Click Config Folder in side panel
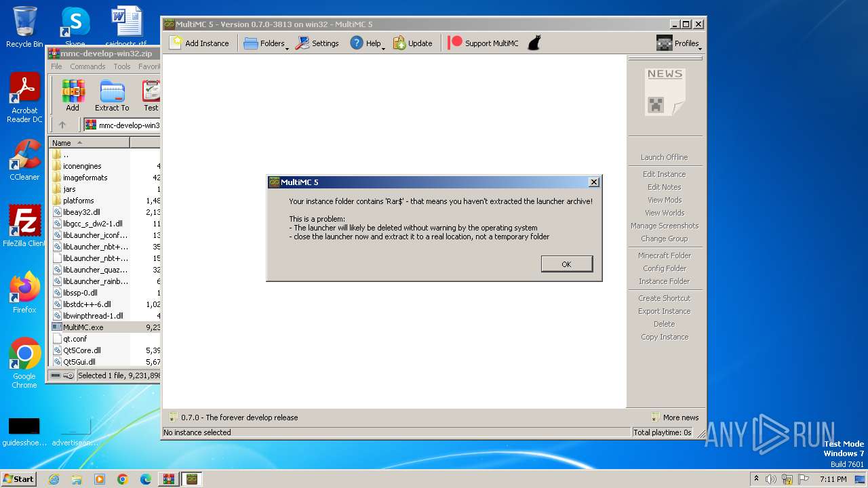Image resolution: width=868 pixels, height=488 pixels. click(665, 268)
